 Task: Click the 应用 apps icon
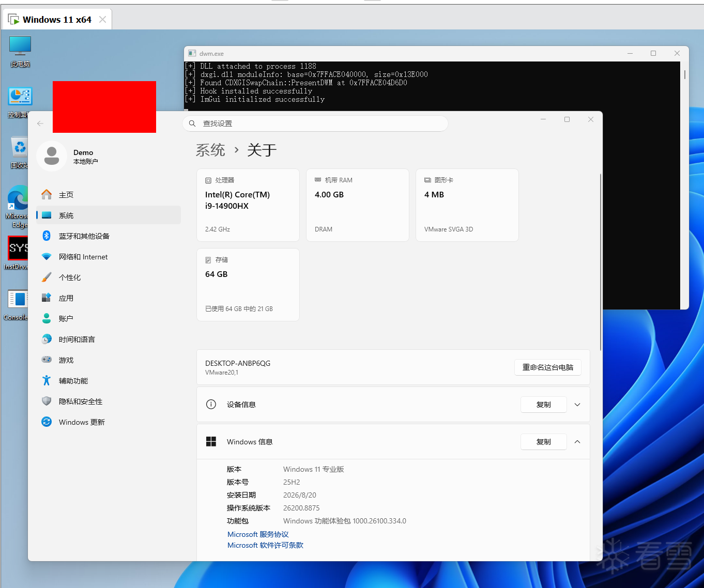(47, 298)
